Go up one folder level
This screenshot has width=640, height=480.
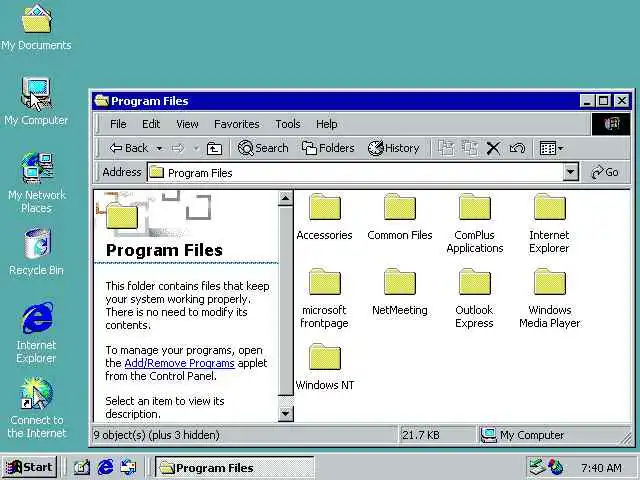point(214,148)
